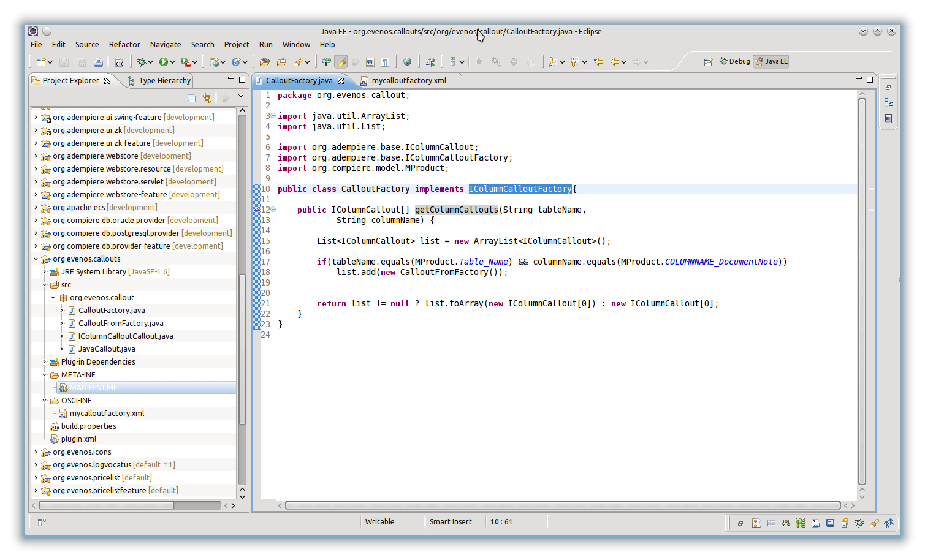Click Collapse All in Project Explorer

(192, 98)
